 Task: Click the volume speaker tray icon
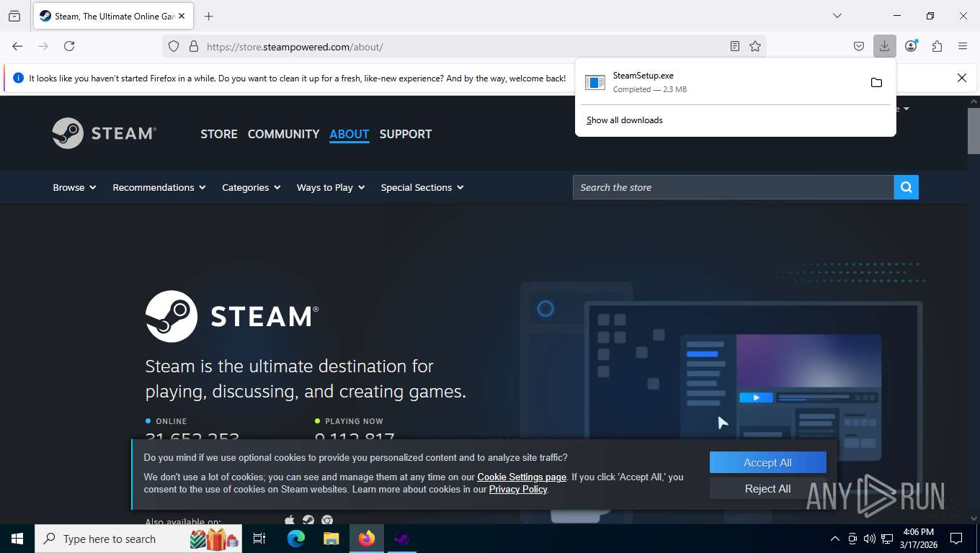pyautogui.click(x=870, y=539)
